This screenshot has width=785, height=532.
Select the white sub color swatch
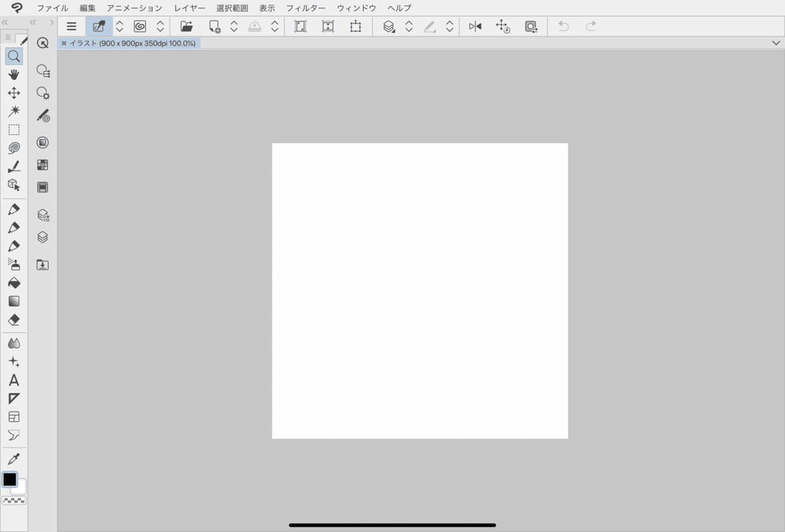coord(20,489)
